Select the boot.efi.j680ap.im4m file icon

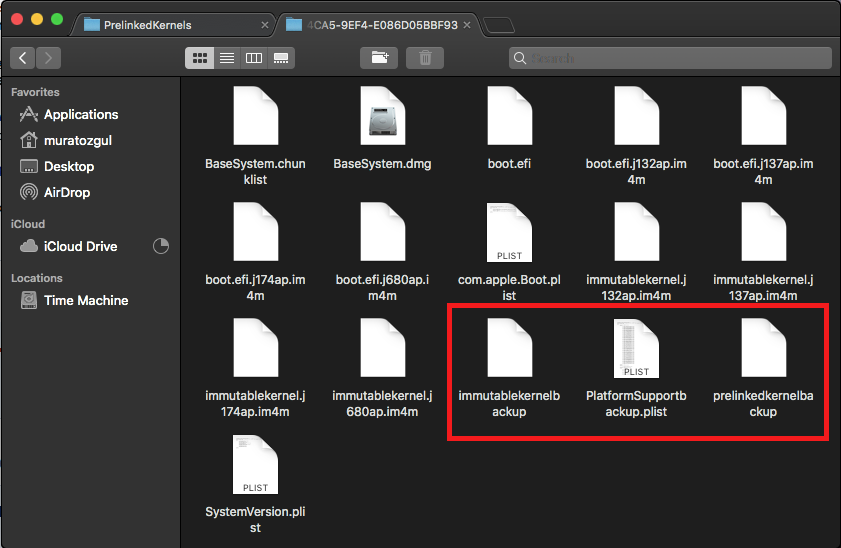(382, 232)
